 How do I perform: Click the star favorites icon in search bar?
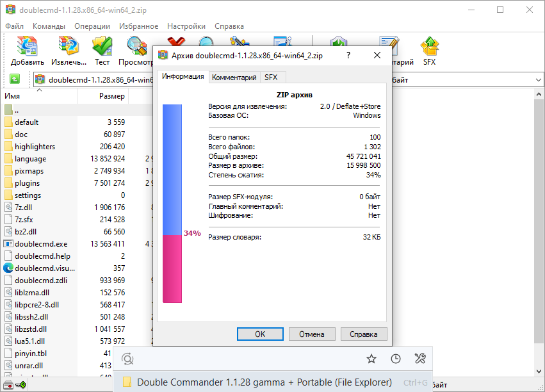(x=371, y=359)
